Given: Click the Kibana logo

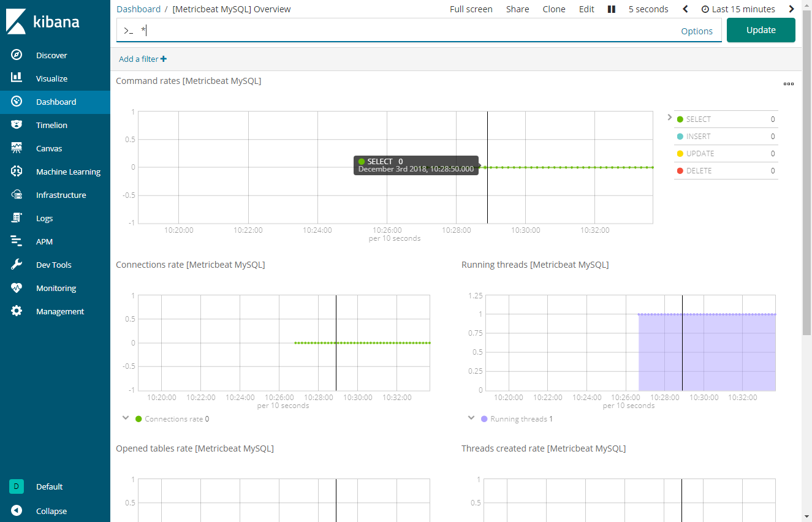Looking at the screenshot, I should [43, 21].
